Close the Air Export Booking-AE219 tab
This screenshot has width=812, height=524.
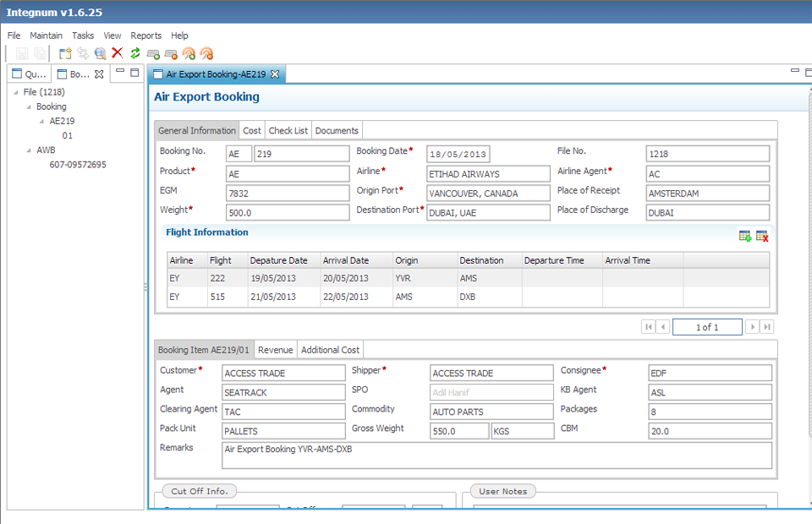275,74
